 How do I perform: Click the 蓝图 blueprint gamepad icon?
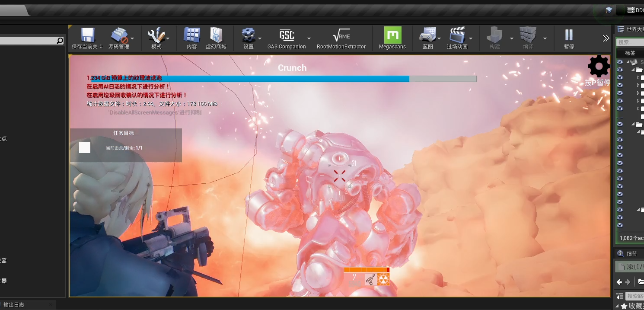[x=428, y=35]
